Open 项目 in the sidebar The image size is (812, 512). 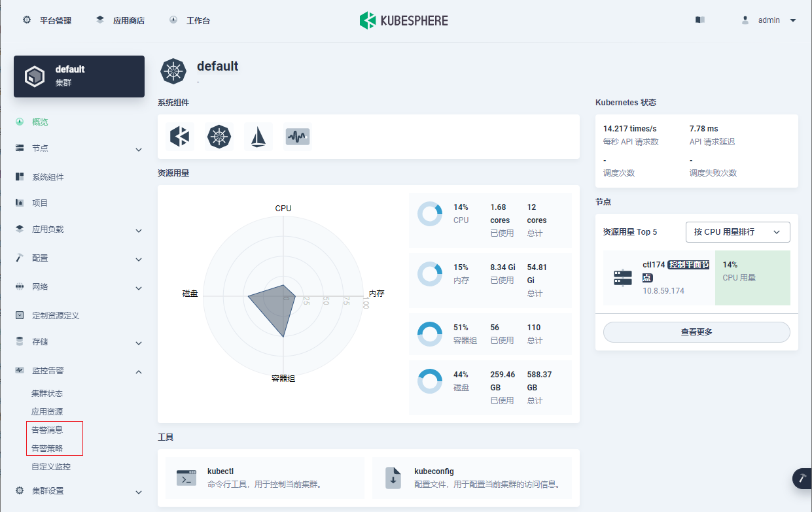click(x=40, y=203)
